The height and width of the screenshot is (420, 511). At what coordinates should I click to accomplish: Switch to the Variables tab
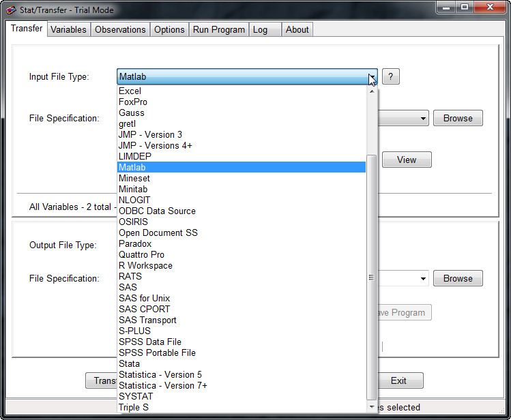pyautogui.click(x=68, y=29)
